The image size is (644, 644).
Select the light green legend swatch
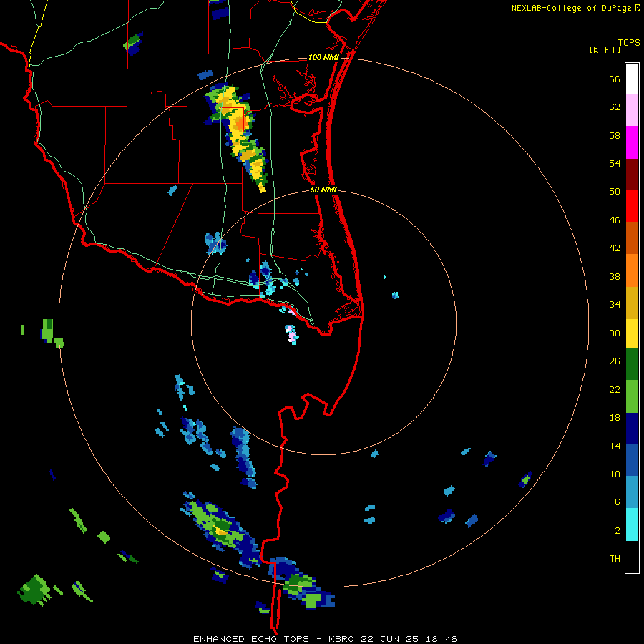tap(632, 396)
